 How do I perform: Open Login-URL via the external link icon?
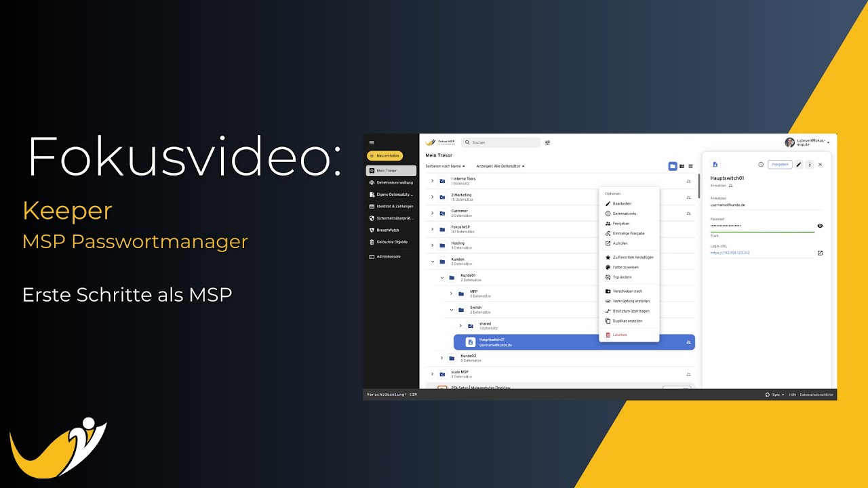coord(820,253)
